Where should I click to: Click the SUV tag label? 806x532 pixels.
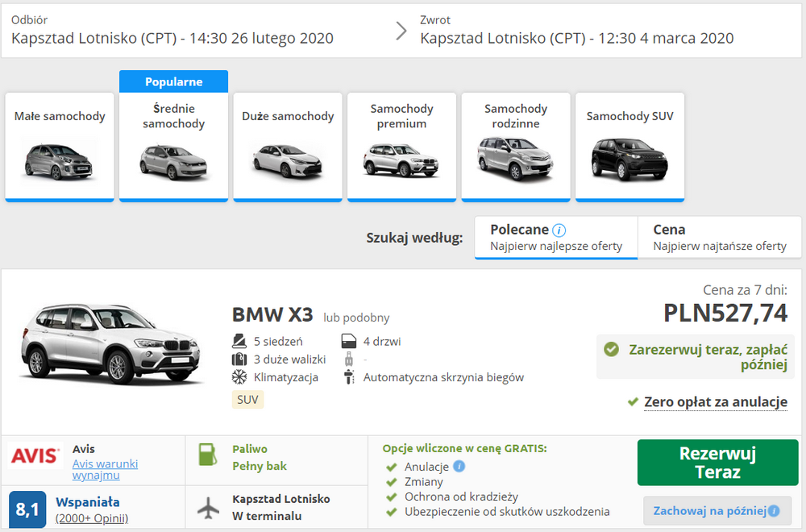coord(247,399)
